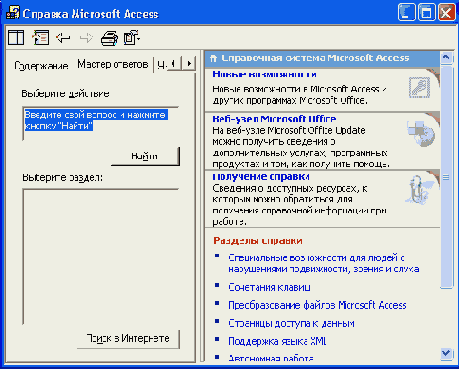
Task: Click the empty Выберите раздел list box
Action: [x=101, y=256]
